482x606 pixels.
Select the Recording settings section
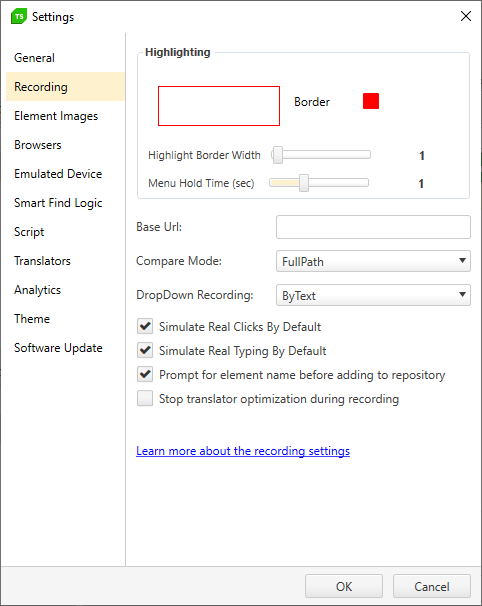tap(65, 87)
